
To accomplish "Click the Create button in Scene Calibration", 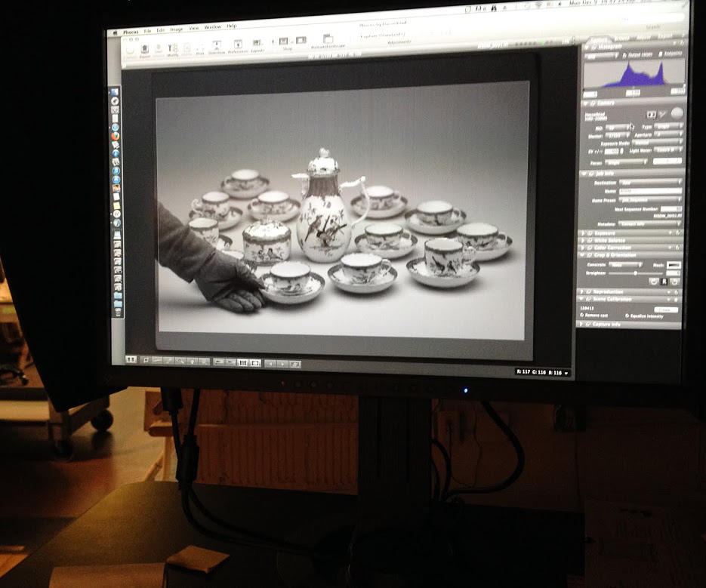I will tap(664, 309).
